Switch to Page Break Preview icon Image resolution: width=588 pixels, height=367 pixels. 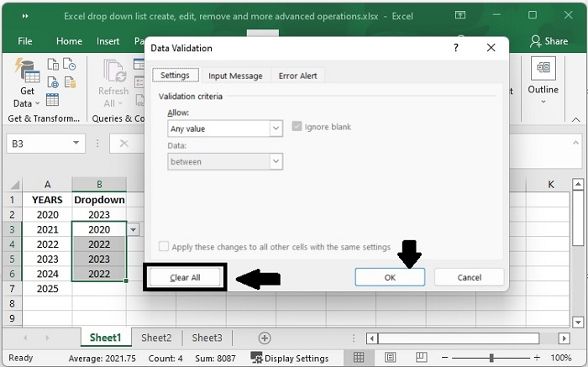(421, 358)
